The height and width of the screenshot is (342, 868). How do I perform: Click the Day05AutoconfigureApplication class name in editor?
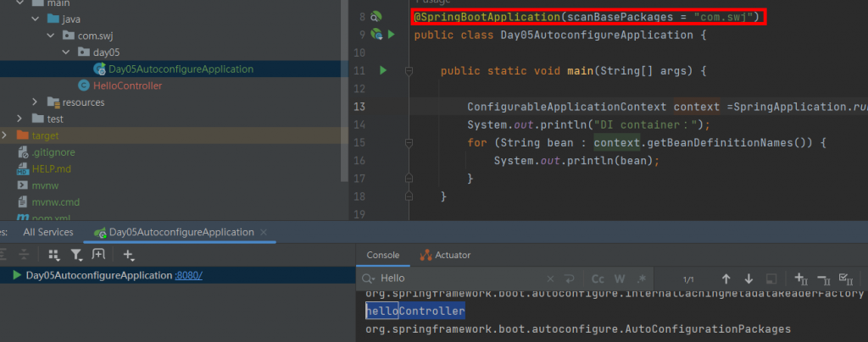click(x=597, y=35)
